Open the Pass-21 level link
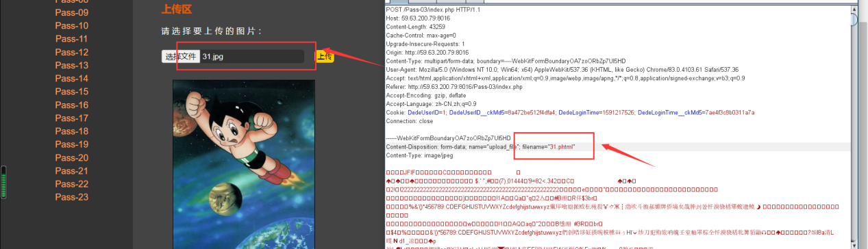Image resolution: width=868 pixels, height=249 pixels. point(72,171)
